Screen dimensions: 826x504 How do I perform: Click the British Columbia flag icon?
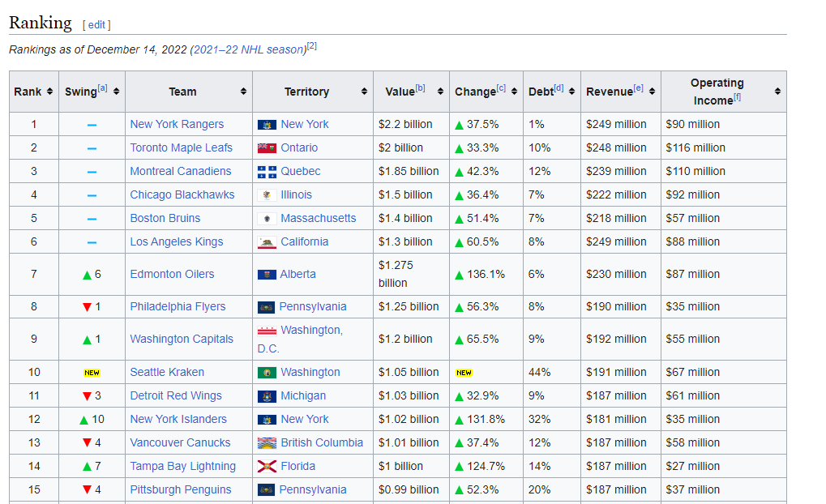[x=267, y=443]
